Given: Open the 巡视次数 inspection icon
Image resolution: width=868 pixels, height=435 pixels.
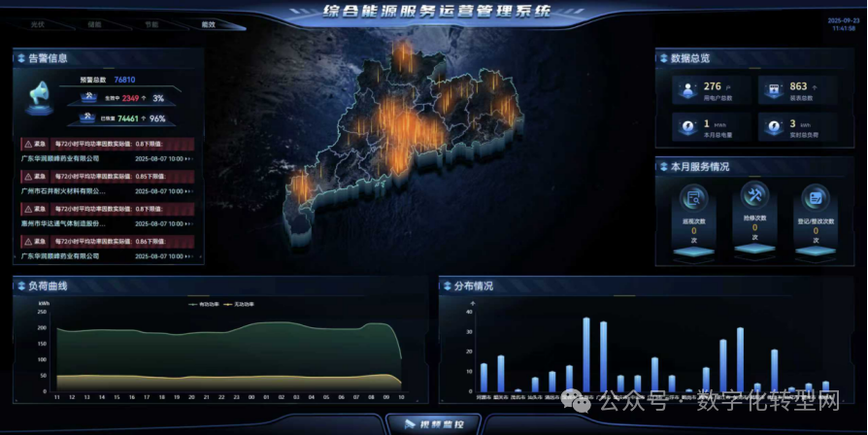Looking at the screenshot, I should (x=695, y=199).
